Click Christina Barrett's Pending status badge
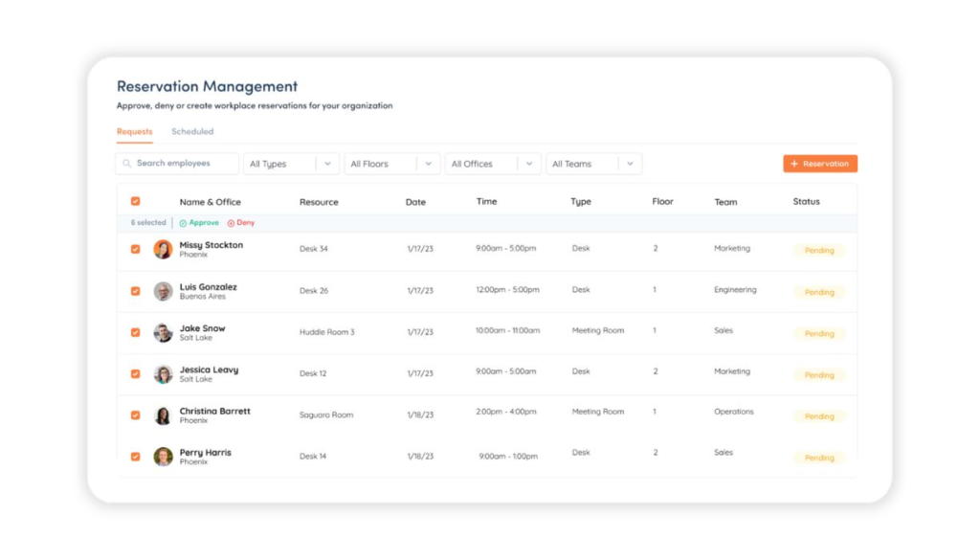This screenshot has width=980, height=560. (x=819, y=416)
